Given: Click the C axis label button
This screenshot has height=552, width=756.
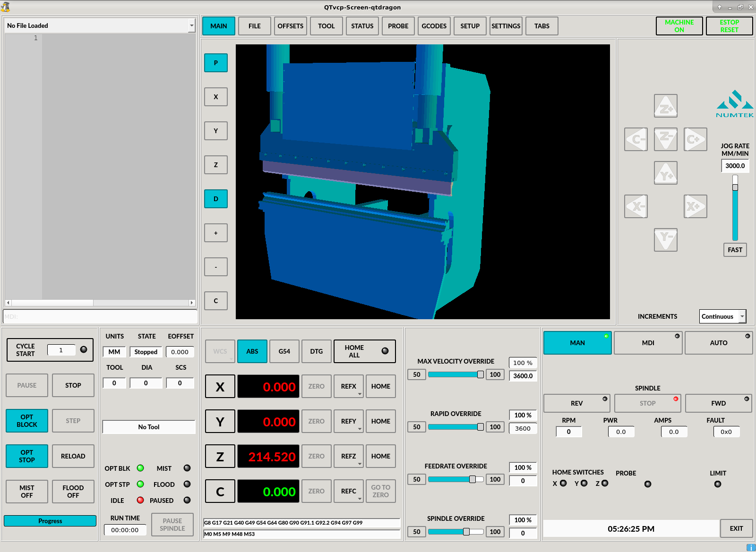Looking at the screenshot, I should pos(220,492).
